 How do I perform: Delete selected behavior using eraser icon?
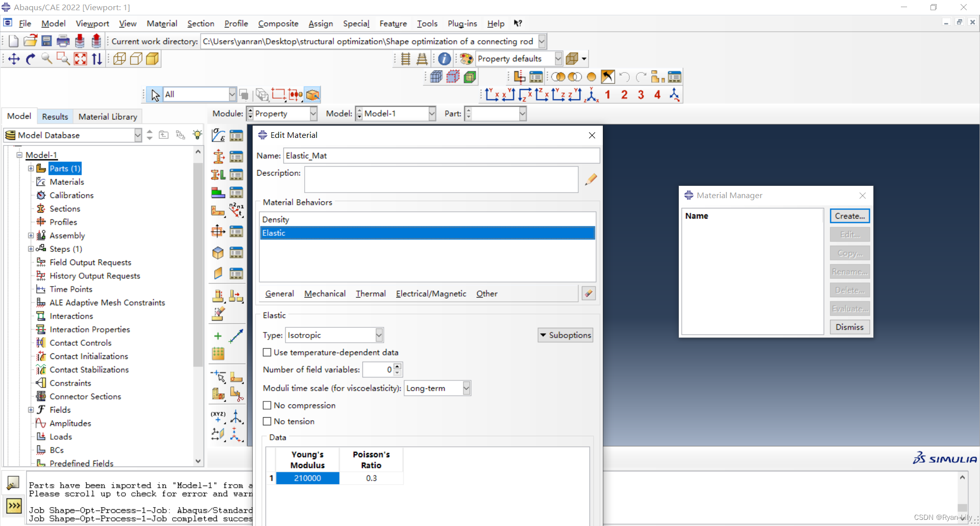589,294
